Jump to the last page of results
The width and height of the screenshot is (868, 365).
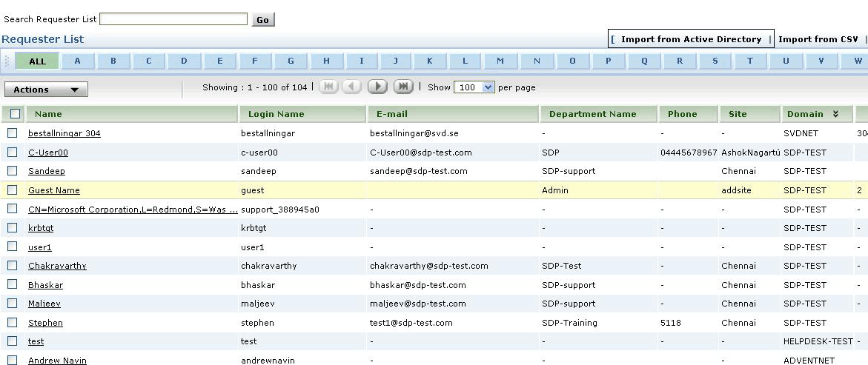pos(402,87)
